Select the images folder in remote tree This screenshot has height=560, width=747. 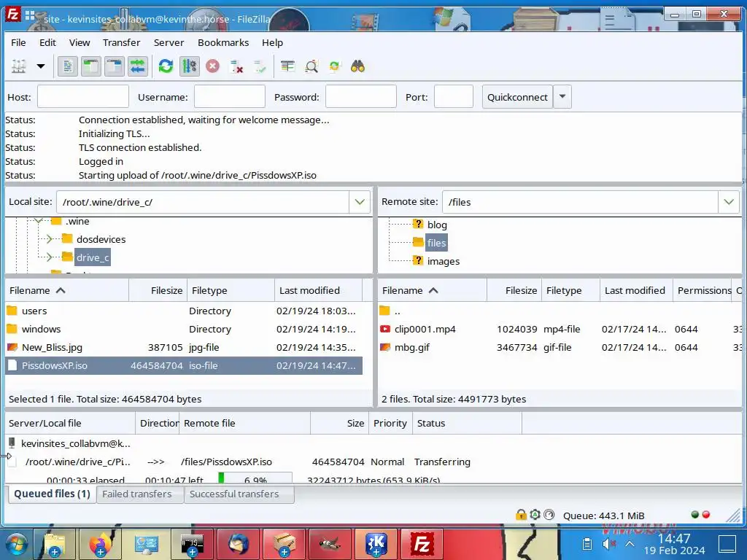pos(443,261)
